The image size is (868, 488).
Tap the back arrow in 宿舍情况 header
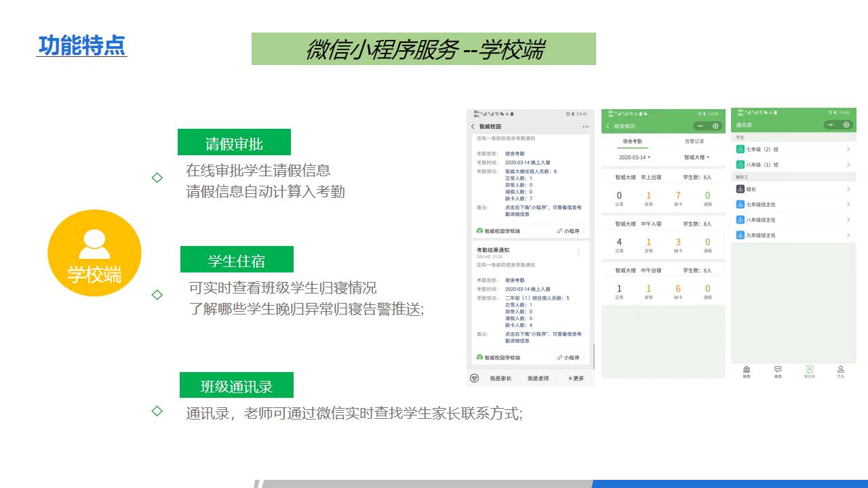[x=608, y=126]
